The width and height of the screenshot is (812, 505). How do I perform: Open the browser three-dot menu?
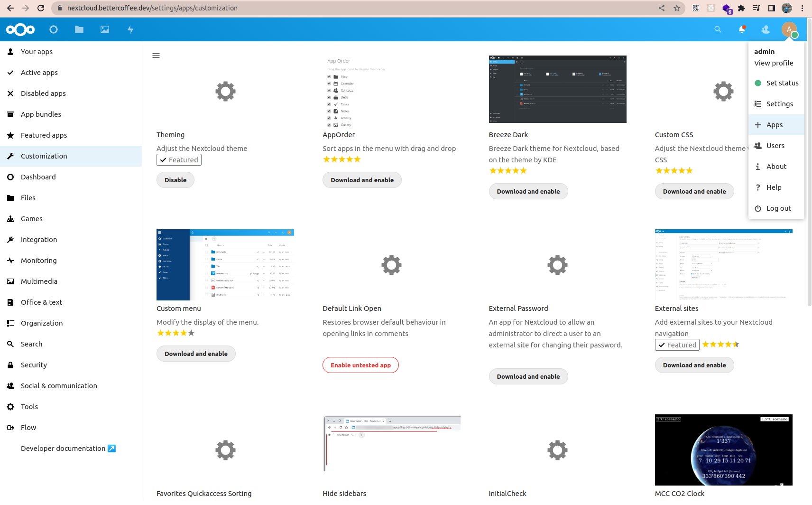click(803, 8)
